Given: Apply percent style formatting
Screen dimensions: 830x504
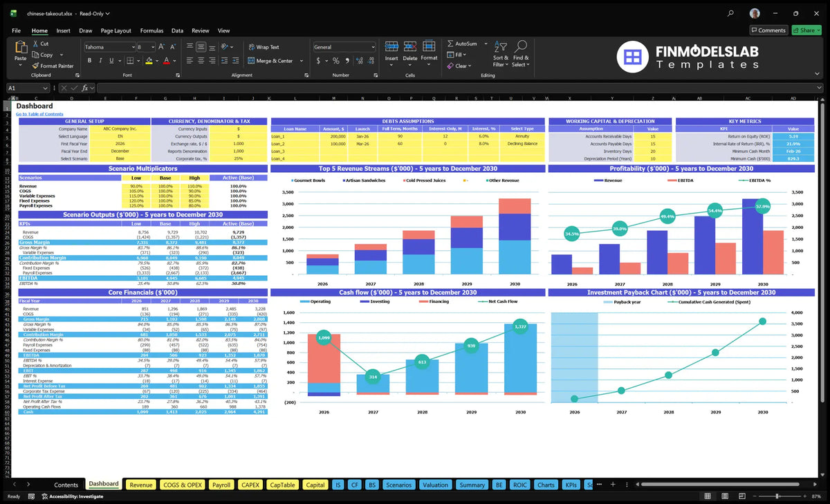Looking at the screenshot, I should 335,61.
